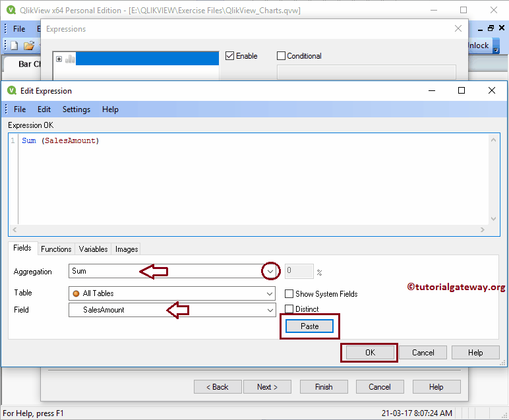Image resolution: width=509 pixels, height=420 pixels.
Task: Click inside the expression editor text area
Action: [253, 179]
